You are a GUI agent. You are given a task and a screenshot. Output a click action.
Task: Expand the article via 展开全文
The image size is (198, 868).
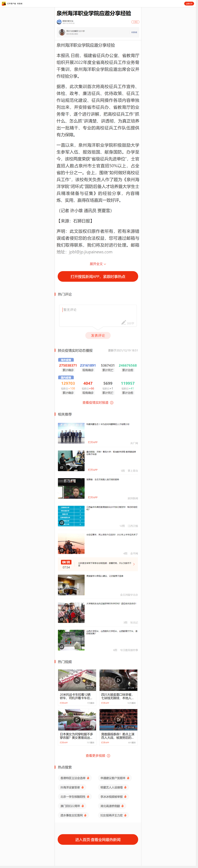[98, 264]
